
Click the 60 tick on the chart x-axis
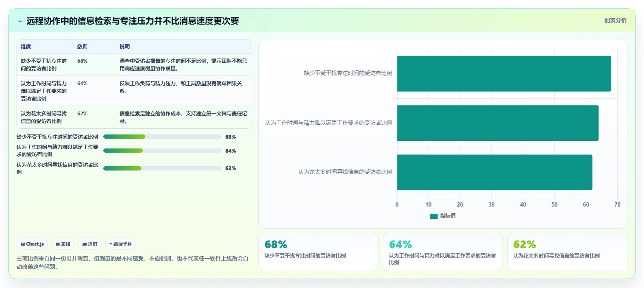pyautogui.click(x=586, y=205)
